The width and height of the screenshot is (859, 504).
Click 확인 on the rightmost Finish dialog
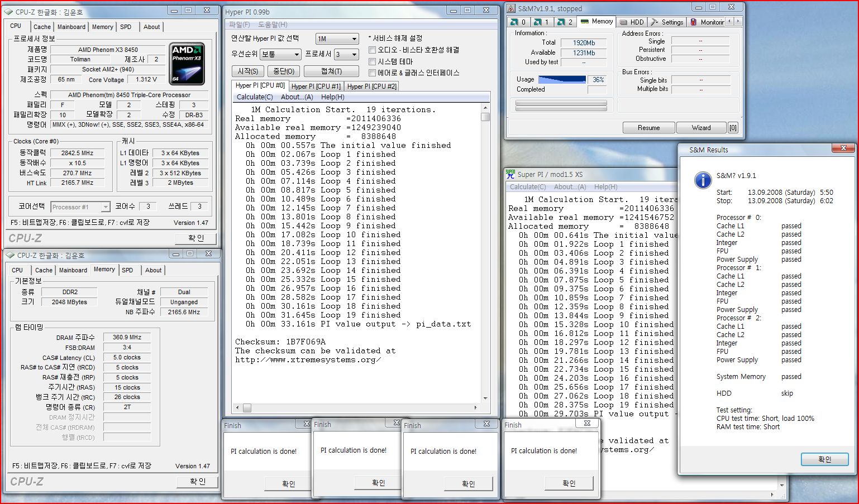[569, 483]
